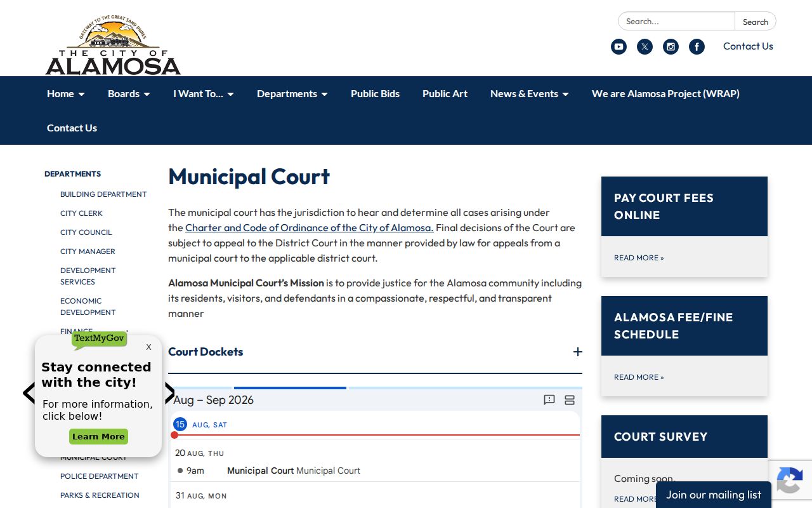The image size is (812, 508).
Task: Open Public Bids in the navigation bar
Action: 375,93
